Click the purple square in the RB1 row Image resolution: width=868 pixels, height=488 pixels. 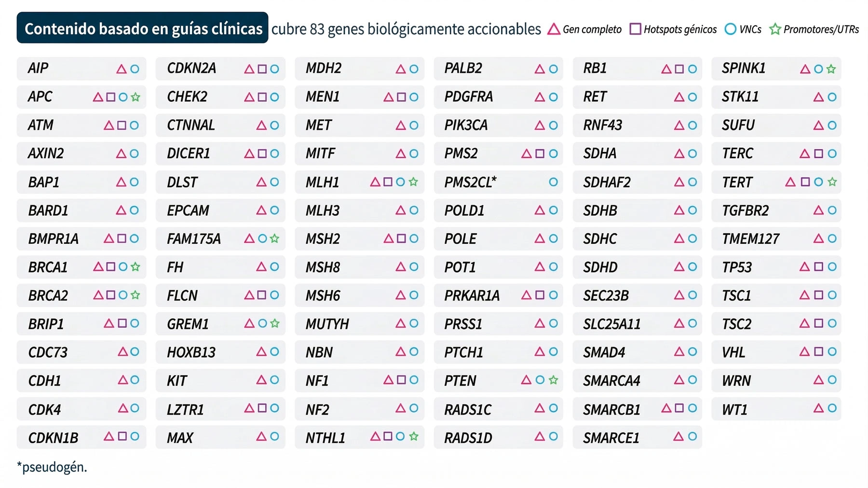pos(679,69)
